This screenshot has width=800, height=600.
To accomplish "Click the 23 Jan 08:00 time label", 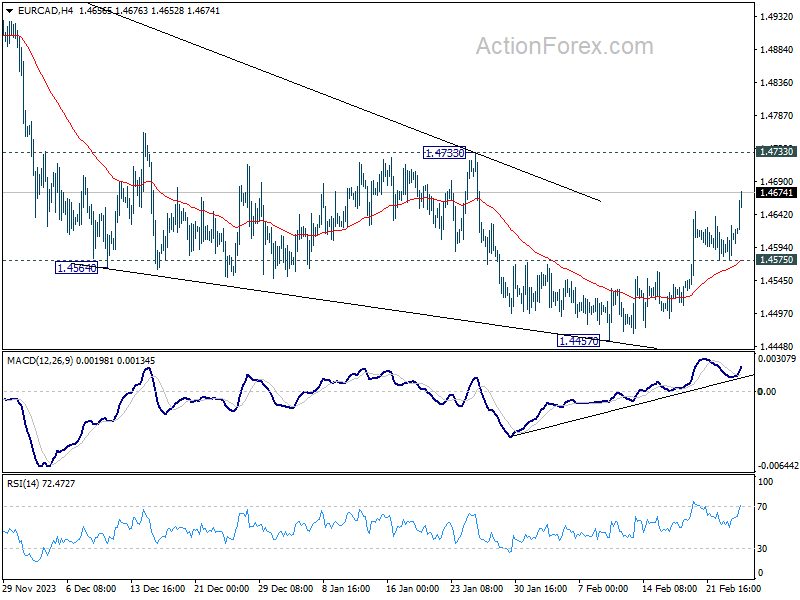I will click(x=477, y=588).
